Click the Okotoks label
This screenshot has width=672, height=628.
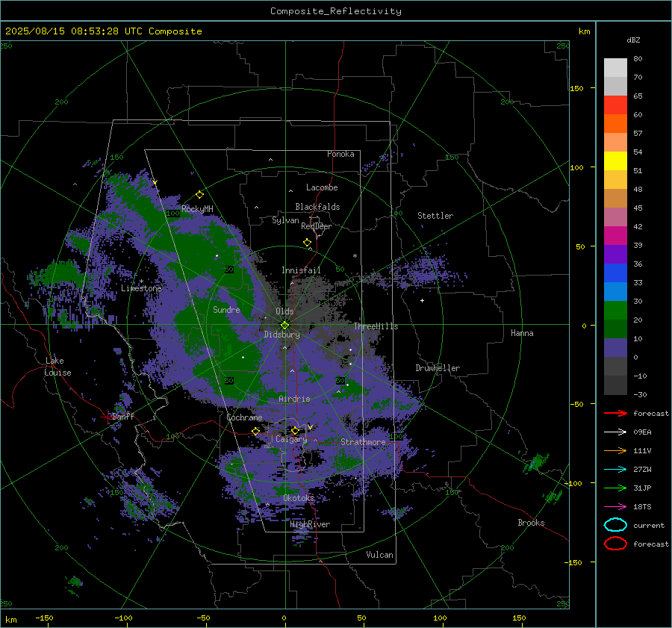[299, 498]
